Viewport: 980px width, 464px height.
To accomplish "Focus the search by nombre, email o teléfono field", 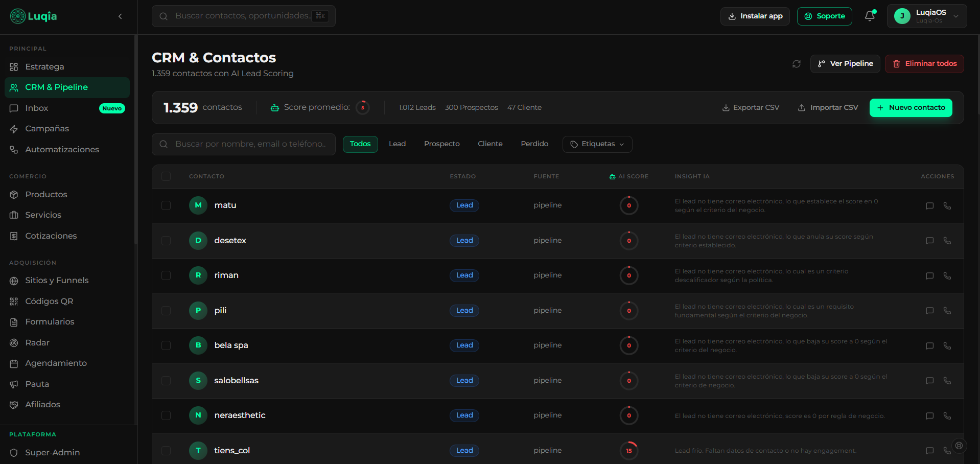I will tap(244, 145).
